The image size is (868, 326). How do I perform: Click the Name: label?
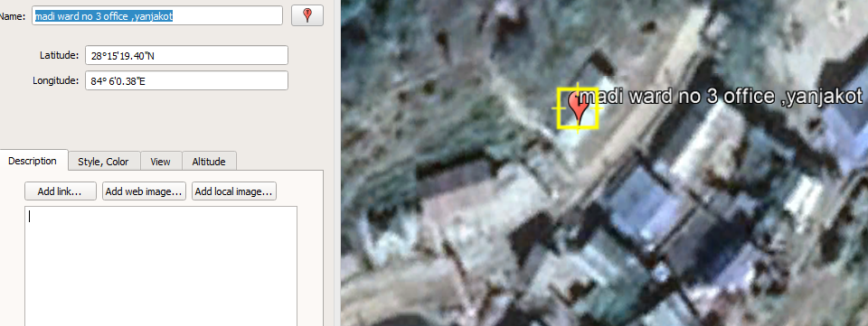click(x=12, y=16)
